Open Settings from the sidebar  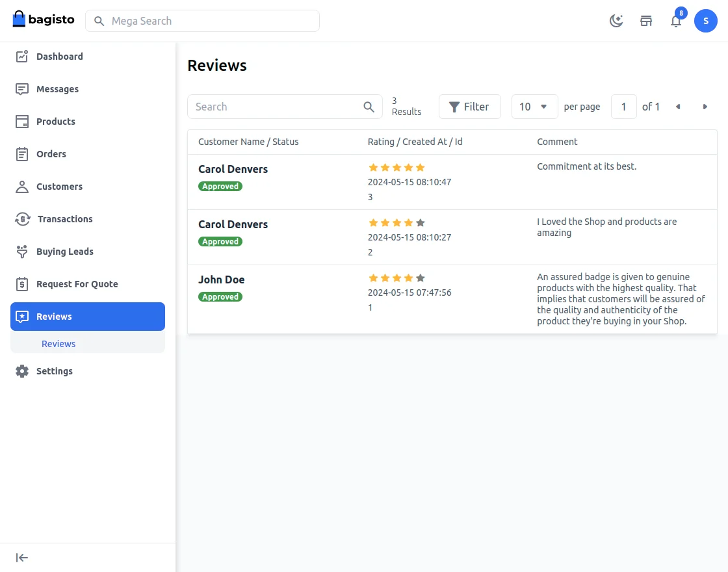[x=55, y=371]
